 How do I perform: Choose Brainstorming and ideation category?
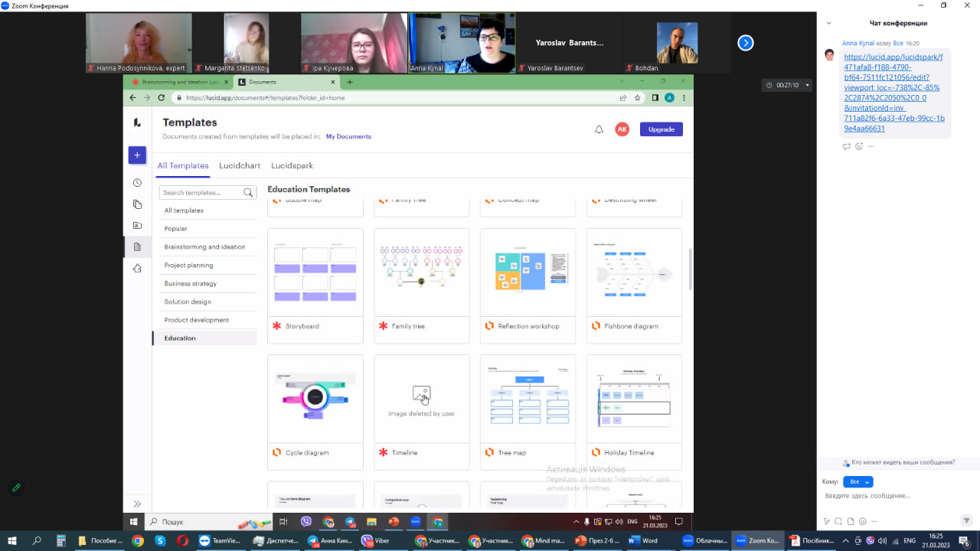click(x=204, y=247)
